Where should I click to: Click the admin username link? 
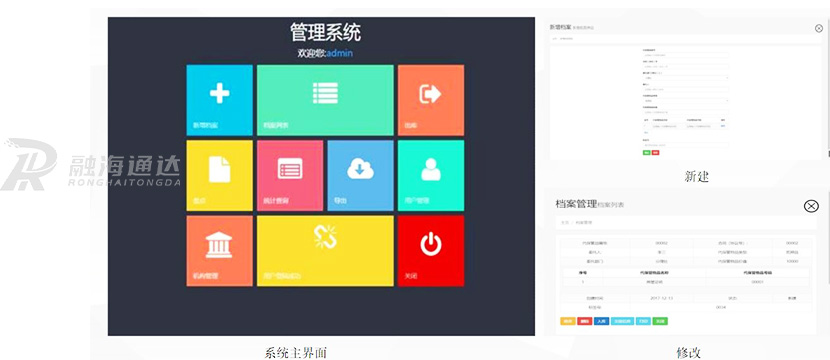[x=339, y=53]
